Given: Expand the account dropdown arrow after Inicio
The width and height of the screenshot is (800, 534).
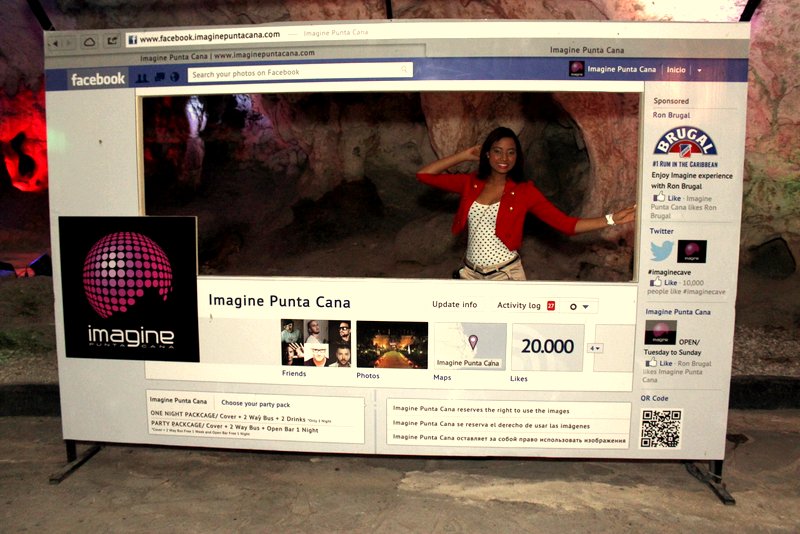Looking at the screenshot, I should (x=699, y=70).
